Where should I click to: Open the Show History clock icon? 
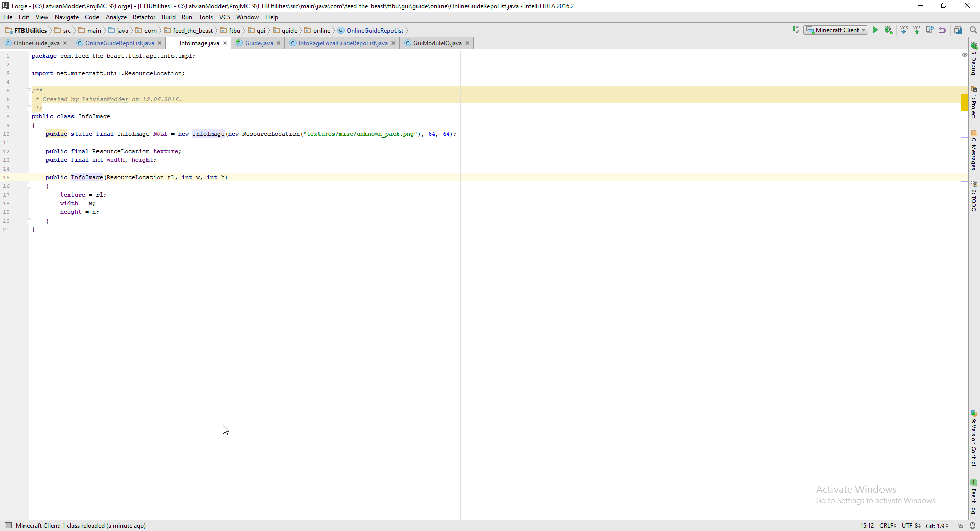929,30
